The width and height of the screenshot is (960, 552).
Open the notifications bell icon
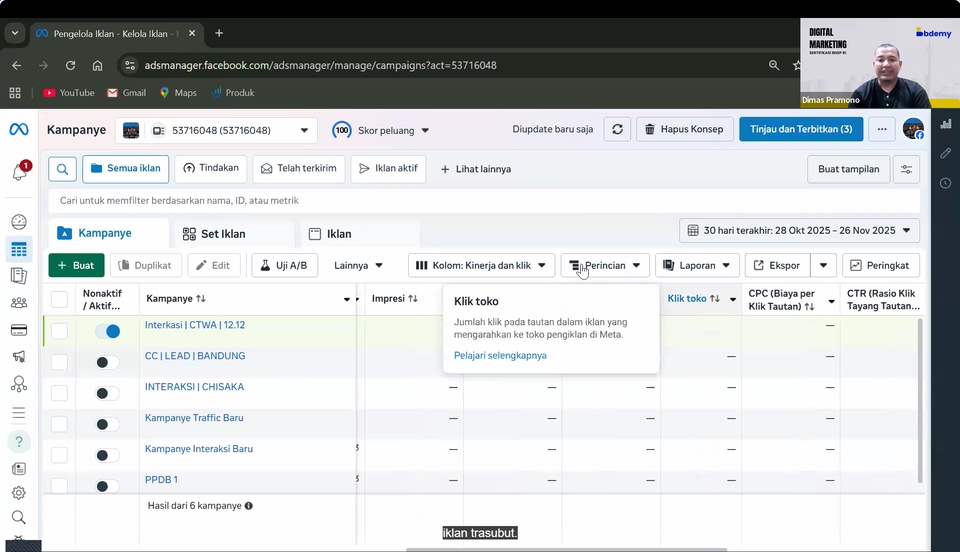[20, 172]
